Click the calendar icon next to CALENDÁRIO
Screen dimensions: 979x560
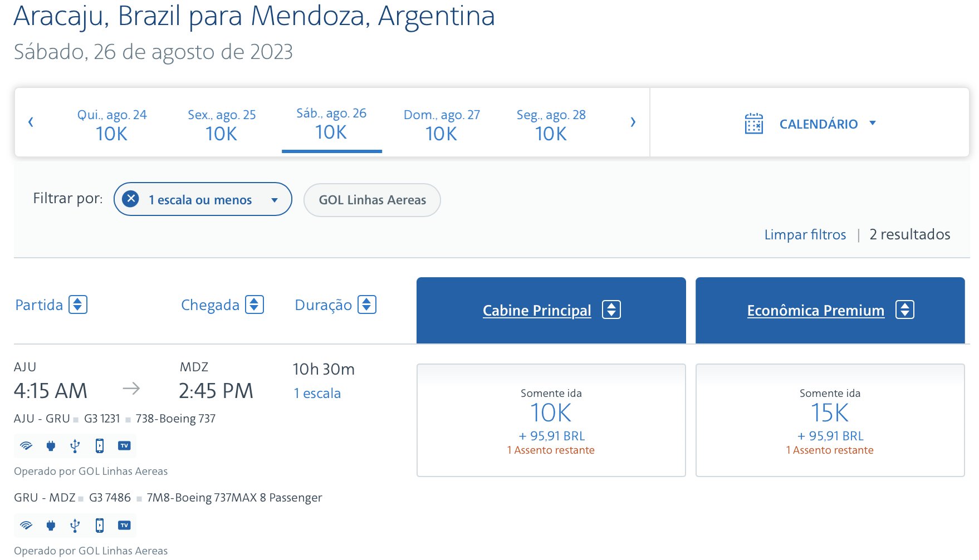point(753,124)
